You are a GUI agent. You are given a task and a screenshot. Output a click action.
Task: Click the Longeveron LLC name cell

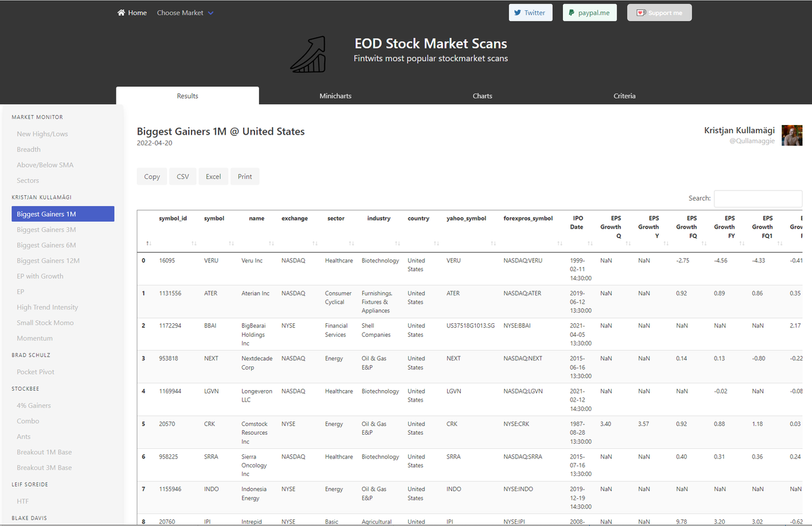(256, 396)
